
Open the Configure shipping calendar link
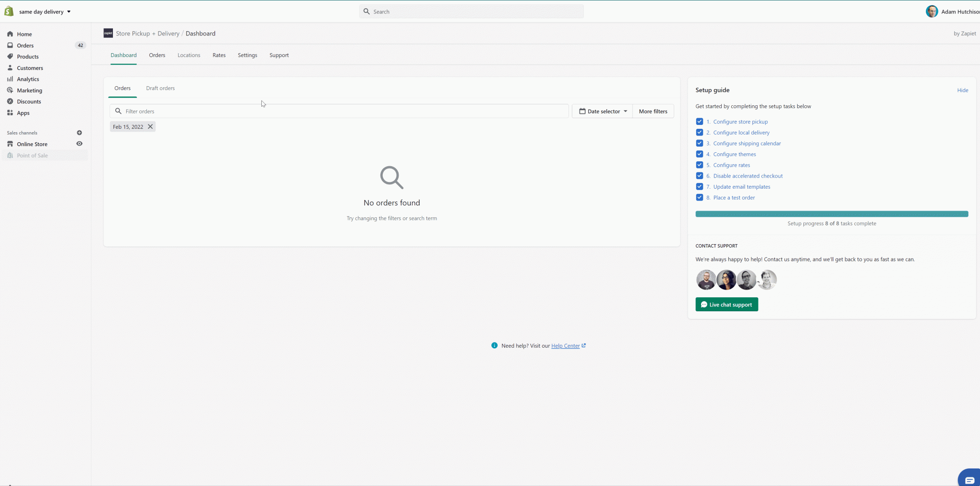click(747, 143)
